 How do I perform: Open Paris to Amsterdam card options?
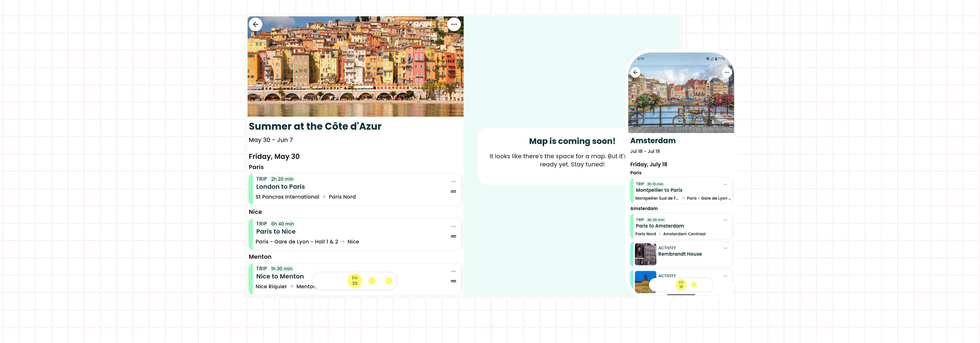(725, 220)
